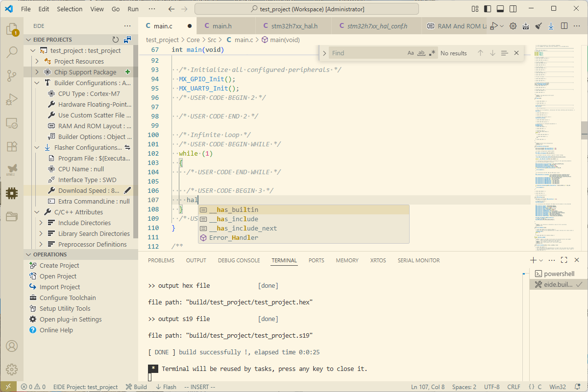Click the remote window icon in status bar

pyautogui.click(x=8, y=387)
